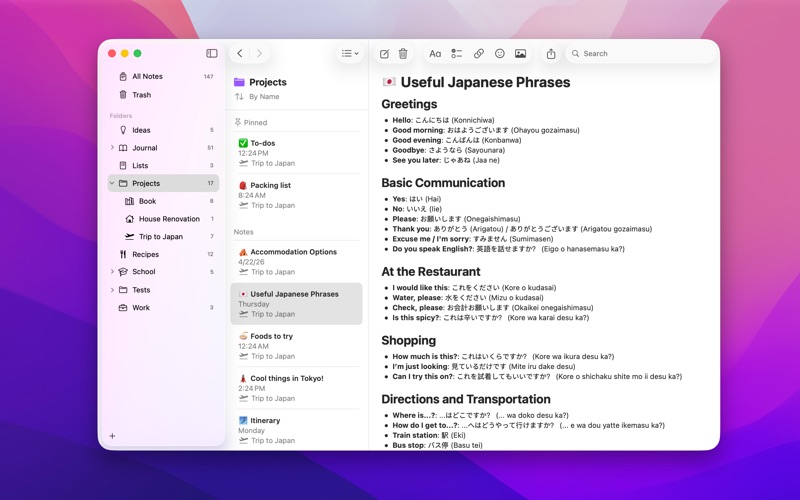Collapse the Projects folder chevron
This screenshot has height=500, width=800.
[112, 183]
